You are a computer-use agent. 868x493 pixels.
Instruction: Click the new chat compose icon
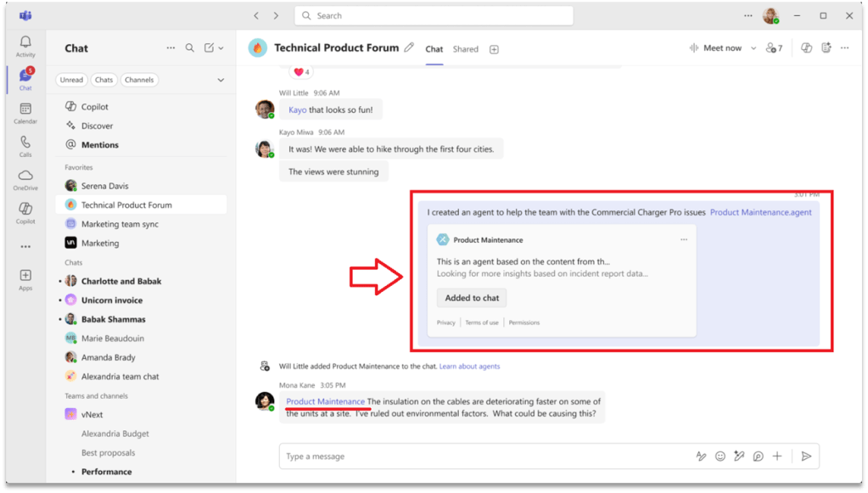pyautogui.click(x=210, y=48)
